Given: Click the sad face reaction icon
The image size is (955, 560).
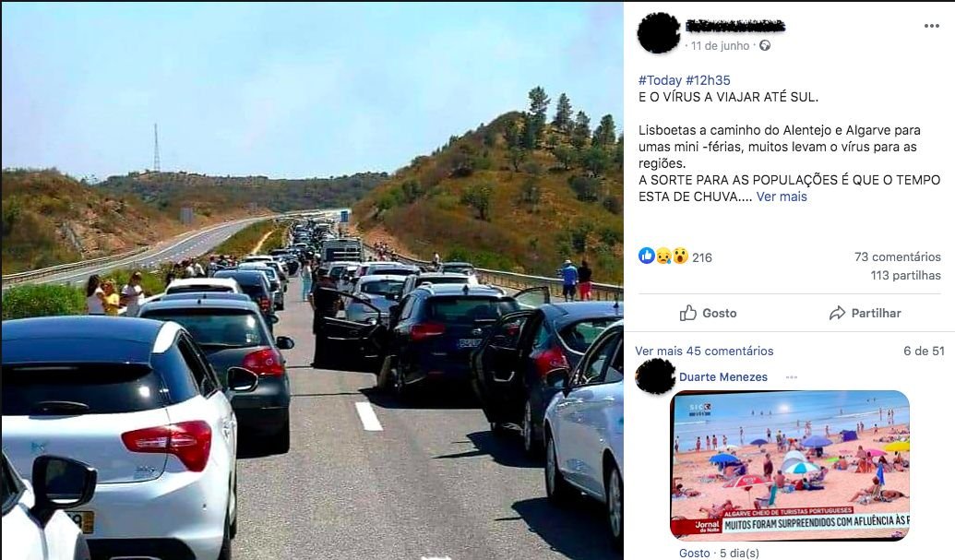Looking at the screenshot, I should coord(663,256).
